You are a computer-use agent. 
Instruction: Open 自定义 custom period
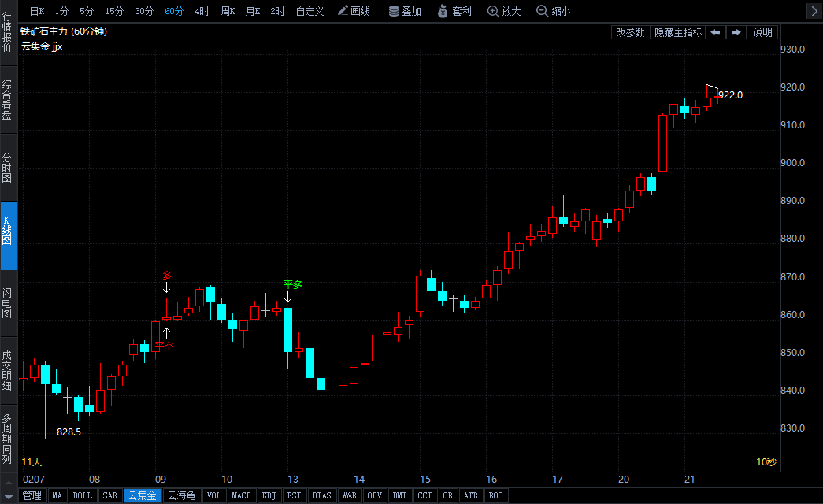coord(310,11)
